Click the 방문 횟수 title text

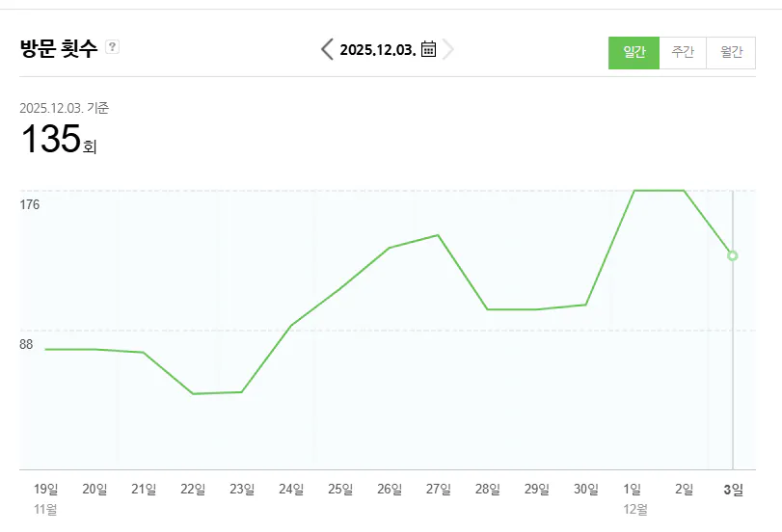(59, 49)
